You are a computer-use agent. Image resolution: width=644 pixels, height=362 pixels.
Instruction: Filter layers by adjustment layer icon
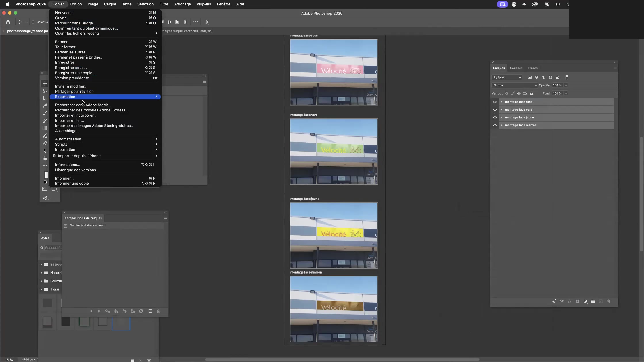click(536, 77)
